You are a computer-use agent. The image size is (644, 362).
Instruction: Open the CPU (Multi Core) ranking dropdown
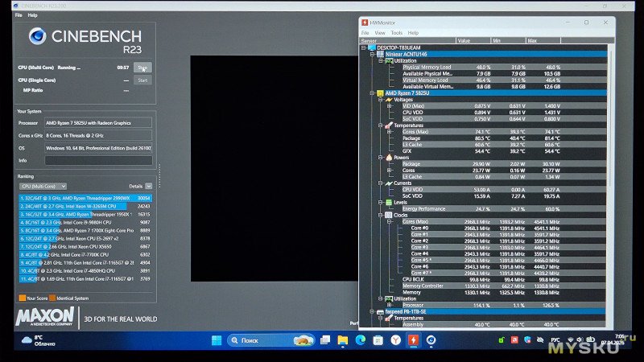[x=44, y=185]
